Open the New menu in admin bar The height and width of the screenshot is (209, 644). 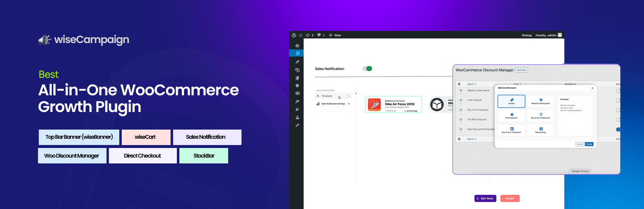tap(335, 35)
